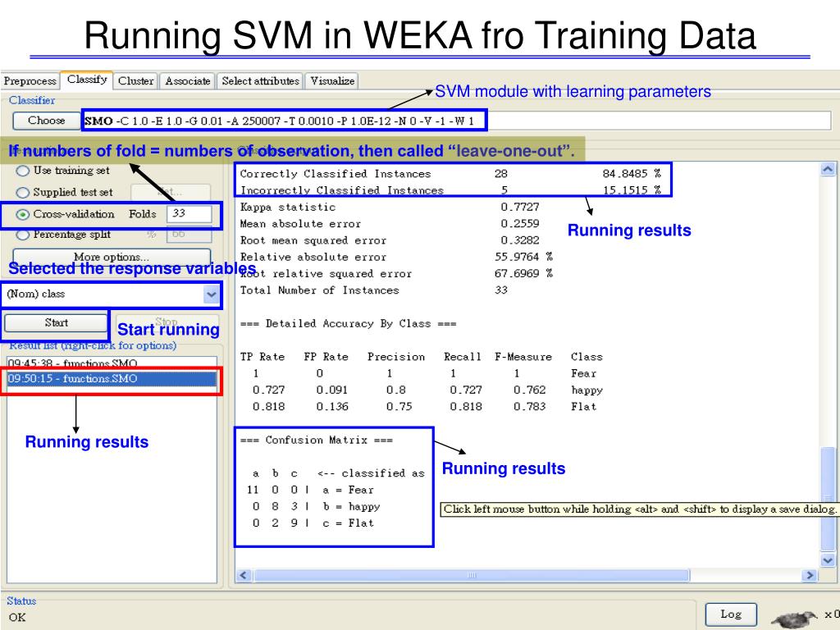Viewport: 840px width, 630px height.
Task: Click the percentage split value field
Action: [x=189, y=234]
